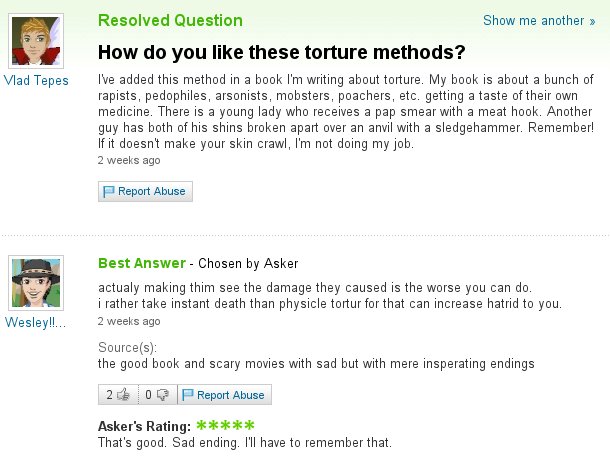The height and width of the screenshot is (461, 610).
Task: Flag the best answer with Report Abuse
Action: click(224, 395)
